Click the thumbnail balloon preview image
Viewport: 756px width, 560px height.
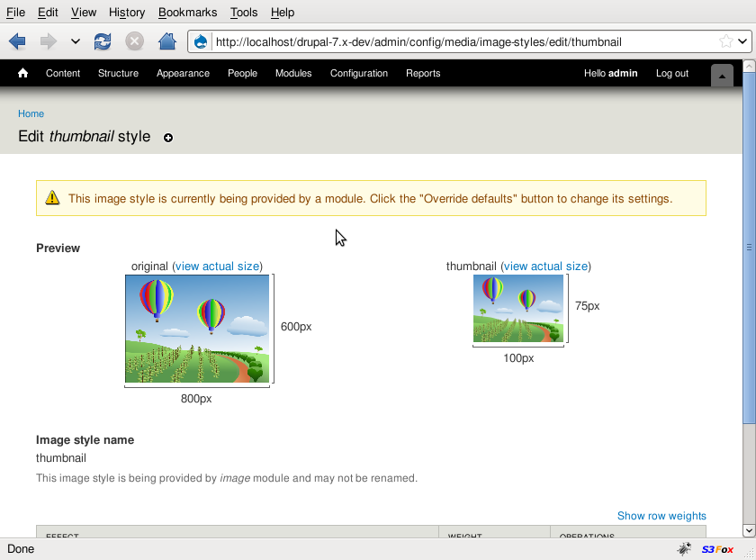[x=518, y=309]
